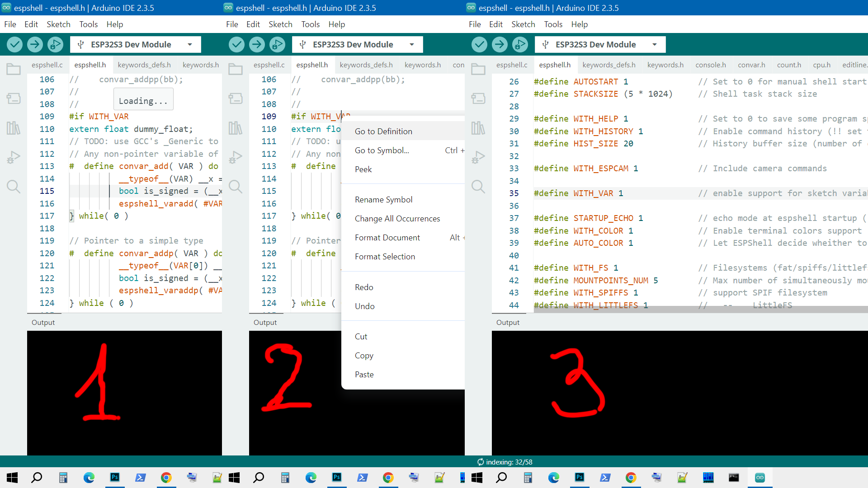Open Sketchbook folder icon in window marked 3
Viewport: 868px width, 488px height.
[x=478, y=69]
